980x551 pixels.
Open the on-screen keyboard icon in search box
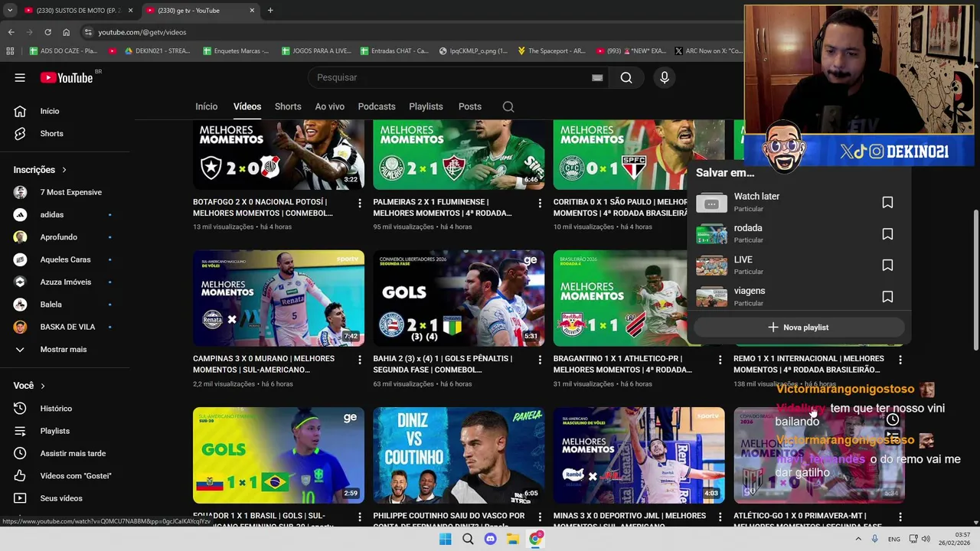(597, 77)
